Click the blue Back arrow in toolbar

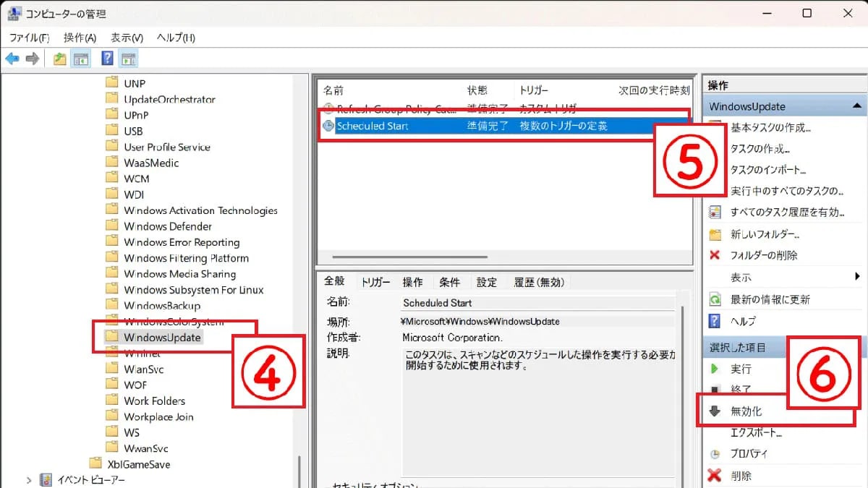click(x=12, y=59)
